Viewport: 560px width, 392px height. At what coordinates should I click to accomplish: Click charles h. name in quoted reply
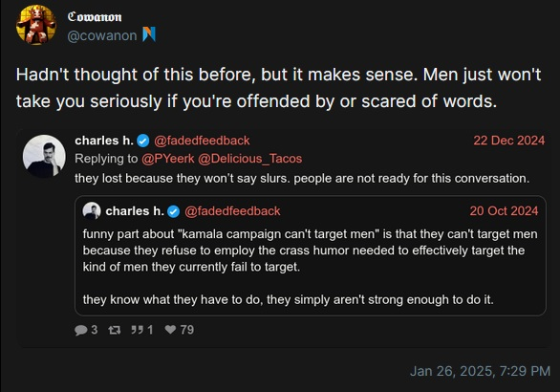[x=104, y=141]
